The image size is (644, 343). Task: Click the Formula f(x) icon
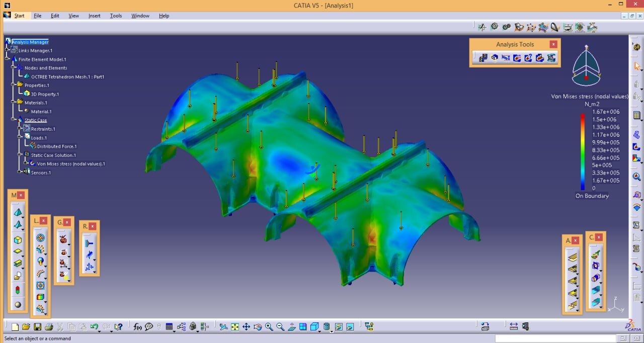137,327
